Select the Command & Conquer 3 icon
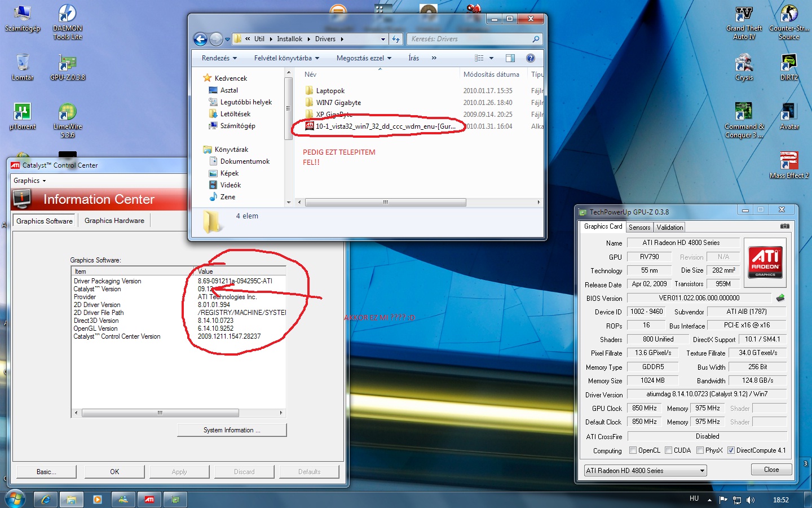The image size is (812, 508). (x=744, y=120)
